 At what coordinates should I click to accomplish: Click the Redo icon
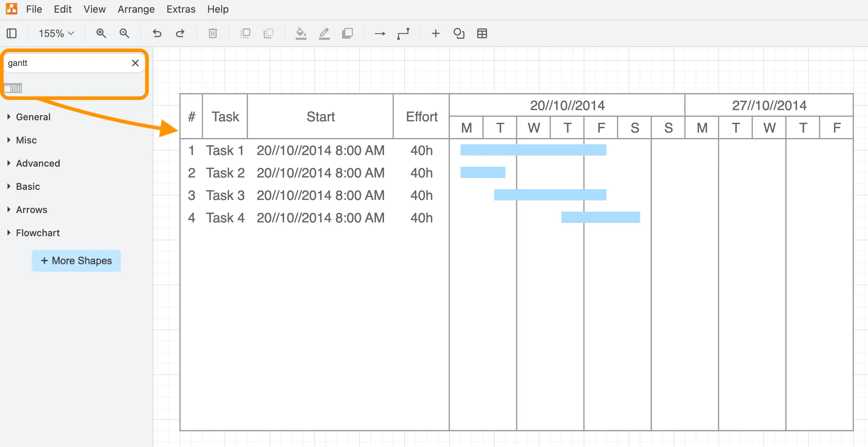(180, 33)
